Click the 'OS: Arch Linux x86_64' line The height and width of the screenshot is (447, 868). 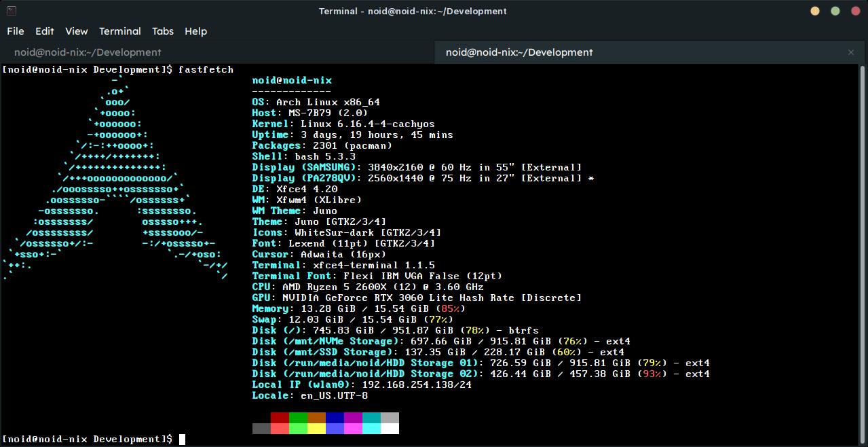[x=316, y=102]
